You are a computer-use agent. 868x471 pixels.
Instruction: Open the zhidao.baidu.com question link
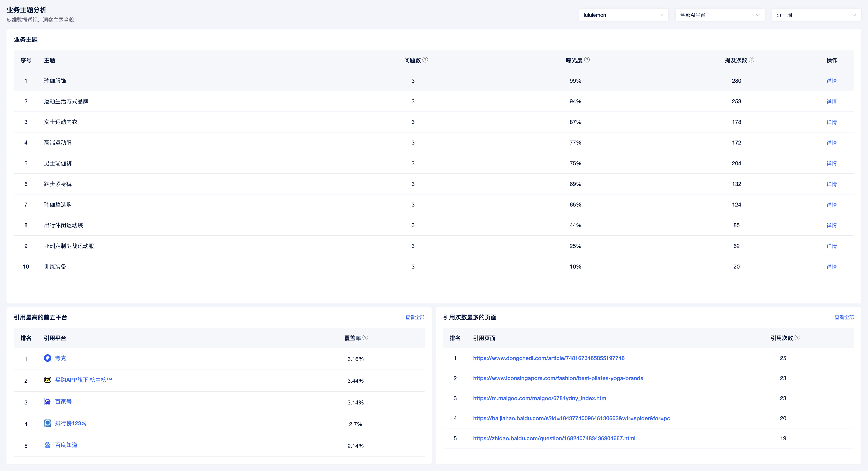[x=554, y=438]
